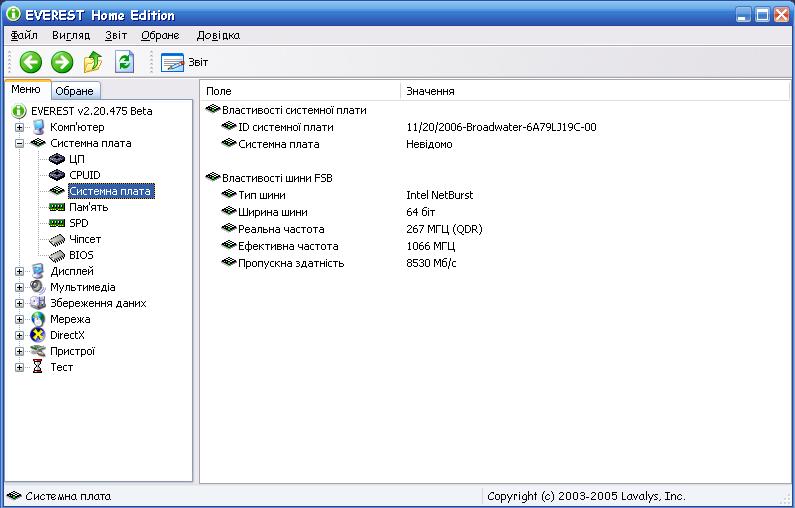Screen dimensions: 795x508
Task: Click the Дисплей monitor icon
Action: [38, 271]
